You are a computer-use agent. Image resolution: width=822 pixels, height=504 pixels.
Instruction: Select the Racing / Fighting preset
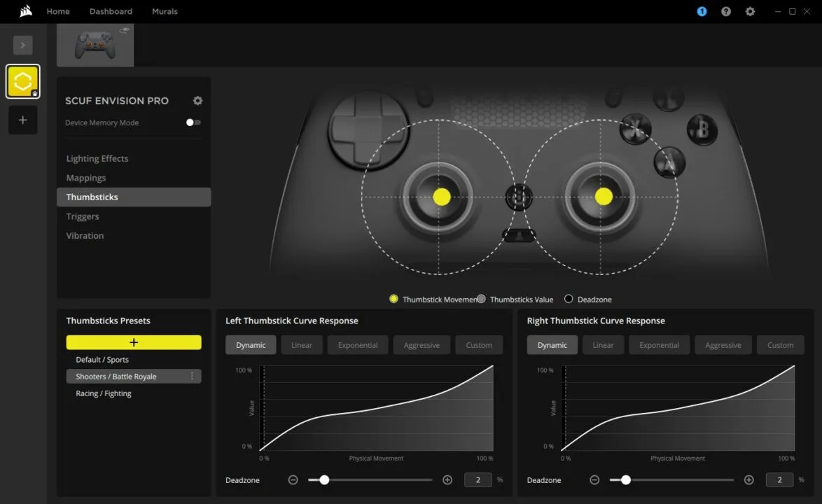(105, 393)
